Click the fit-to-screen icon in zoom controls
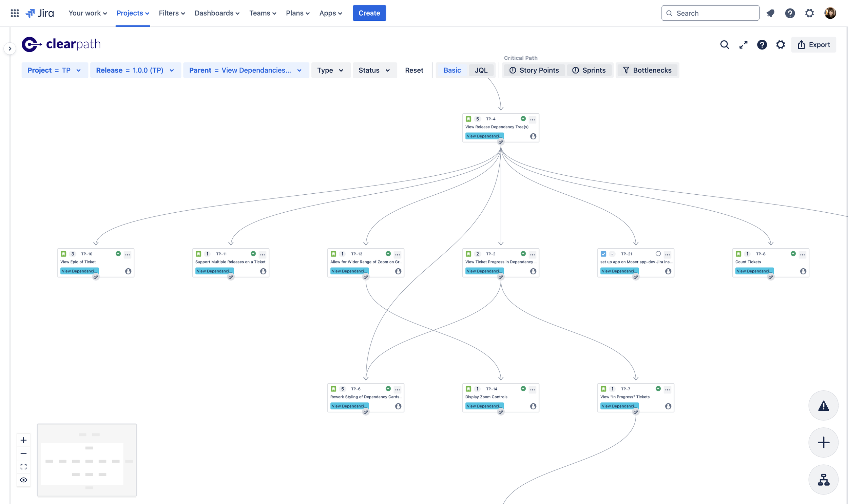The width and height of the screenshot is (848, 504). (23, 467)
